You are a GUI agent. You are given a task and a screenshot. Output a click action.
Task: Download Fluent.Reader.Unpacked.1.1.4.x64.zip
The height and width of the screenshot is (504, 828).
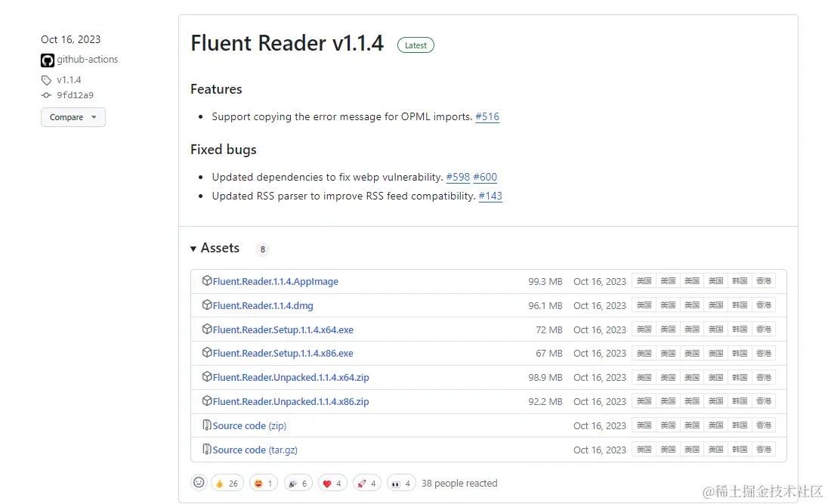(291, 378)
